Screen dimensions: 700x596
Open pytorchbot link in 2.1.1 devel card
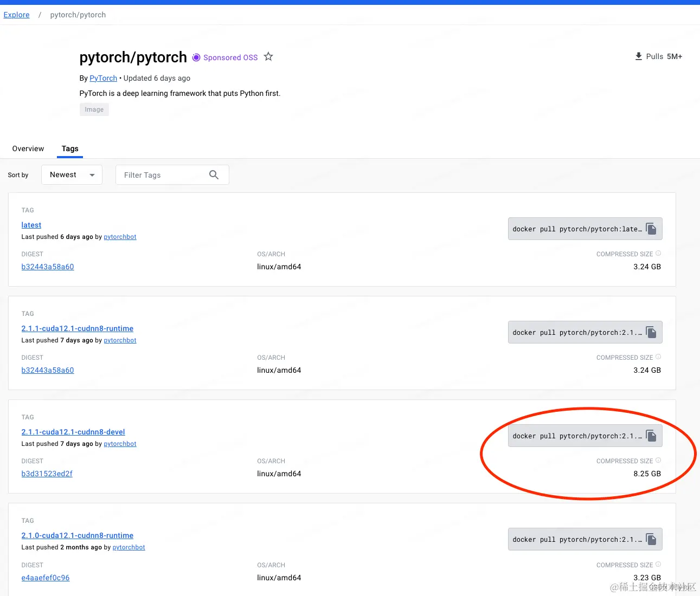pyautogui.click(x=120, y=444)
